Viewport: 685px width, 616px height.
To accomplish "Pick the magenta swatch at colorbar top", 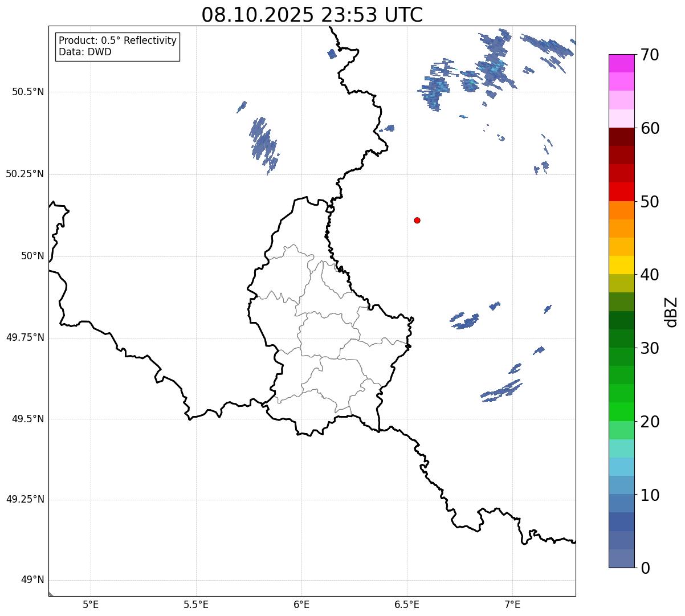I will pos(621,63).
